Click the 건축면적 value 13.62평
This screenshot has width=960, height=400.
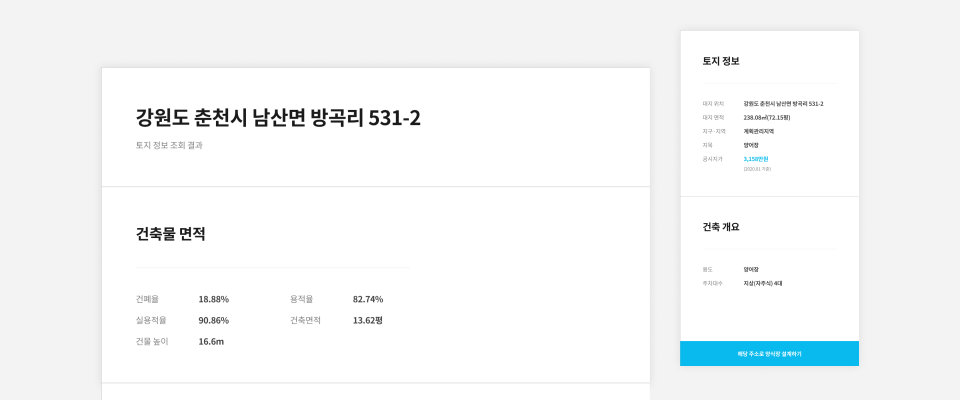(x=367, y=320)
